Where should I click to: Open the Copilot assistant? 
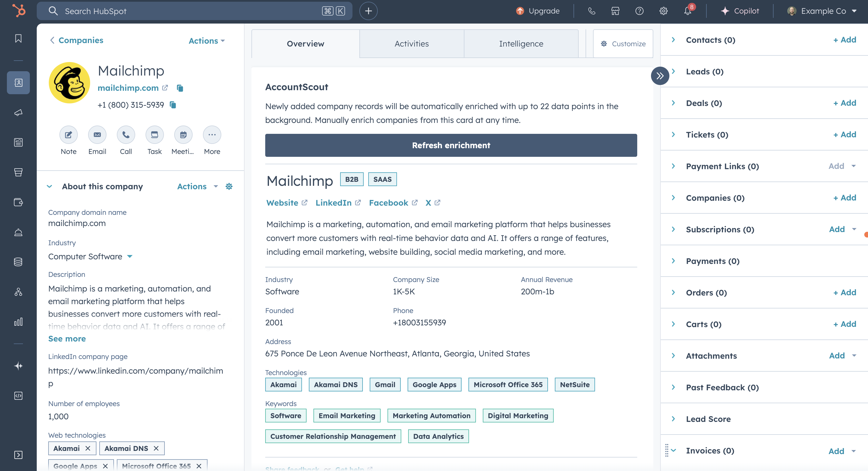(x=740, y=11)
